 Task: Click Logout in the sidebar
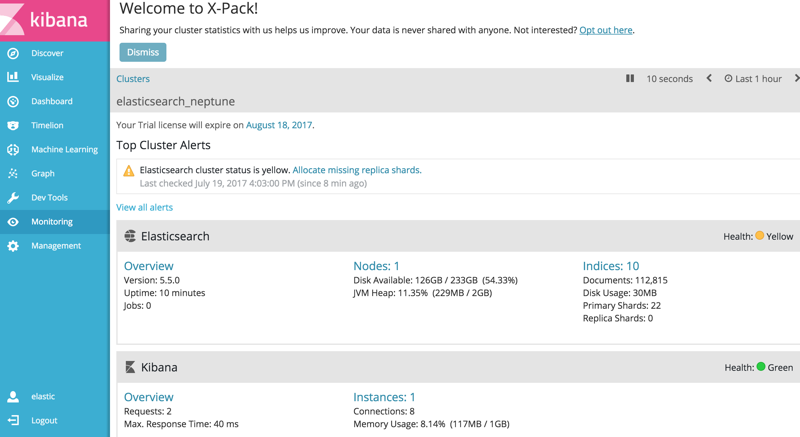point(44,420)
